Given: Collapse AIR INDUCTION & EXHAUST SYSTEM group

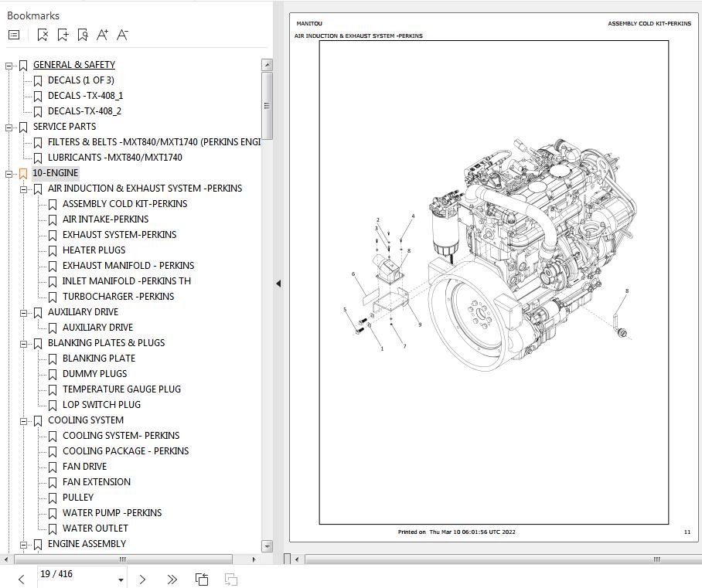Looking at the screenshot, I should click(x=23, y=189).
